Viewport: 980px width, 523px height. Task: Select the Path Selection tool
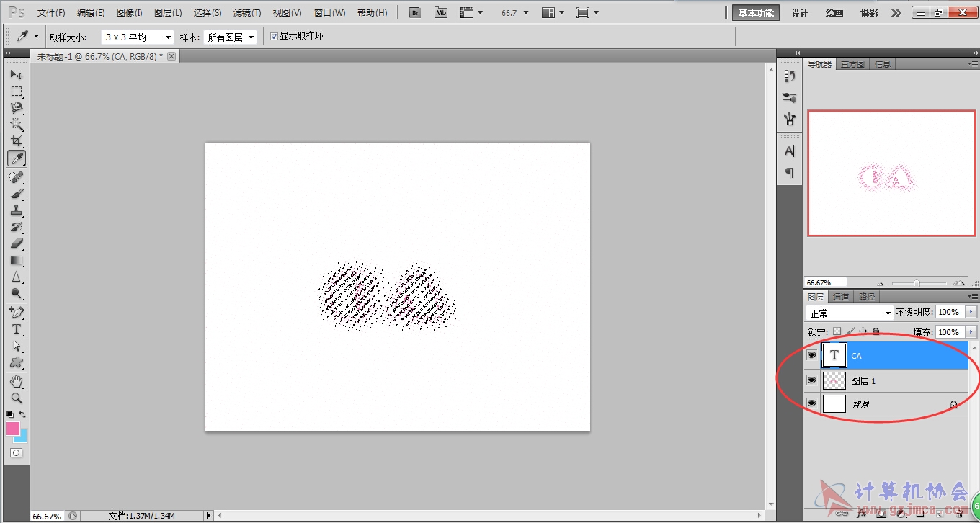click(x=17, y=346)
